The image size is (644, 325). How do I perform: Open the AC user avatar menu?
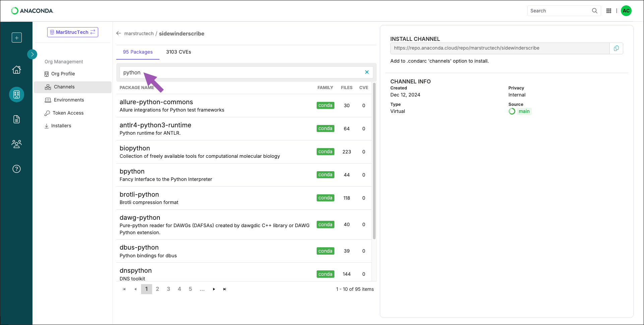626,11
